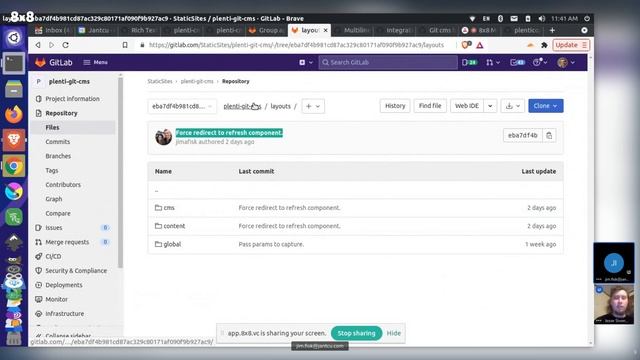Open the cms folder
This screenshot has width=640, height=360.
(x=169, y=208)
